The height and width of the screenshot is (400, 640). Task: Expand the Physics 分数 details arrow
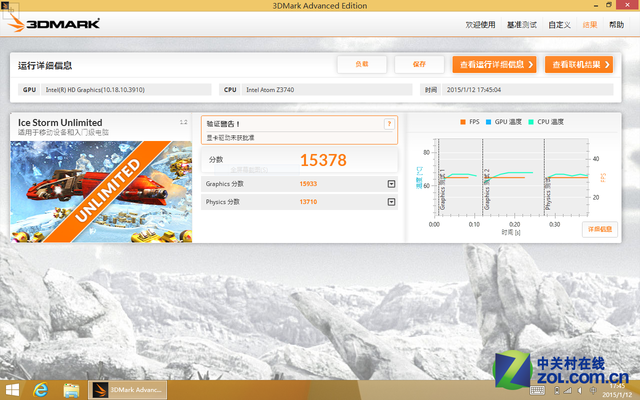pyautogui.click(x=391, y=202)
